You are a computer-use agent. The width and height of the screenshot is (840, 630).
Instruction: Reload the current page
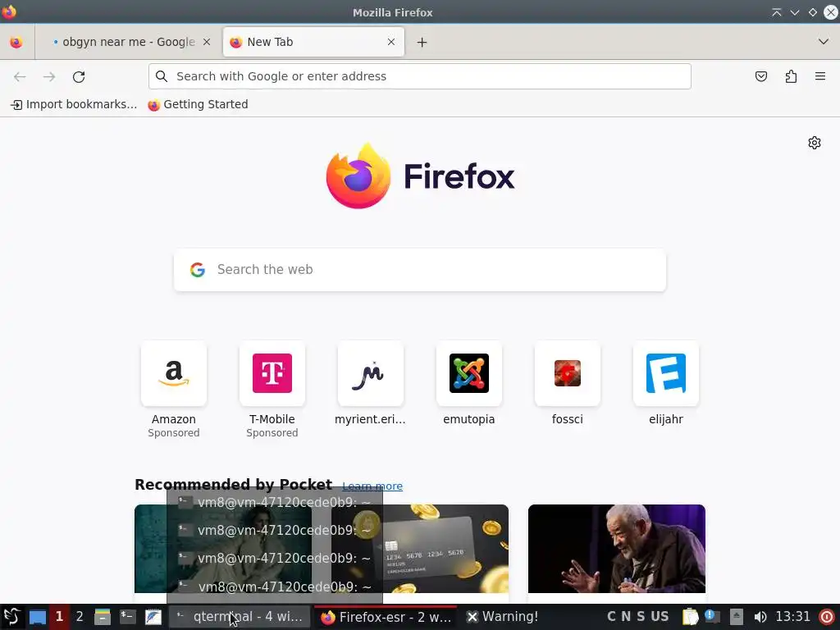coord(79,76)
